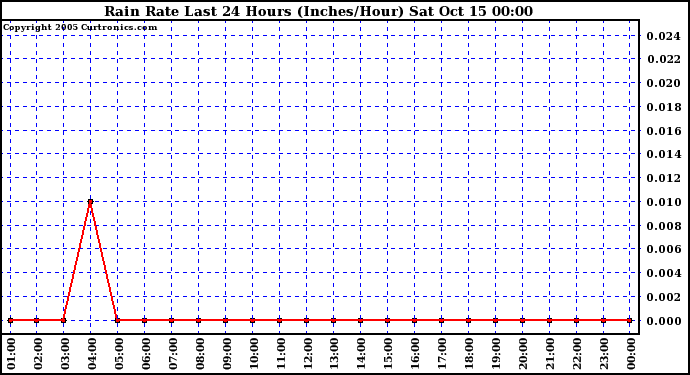Click the x-axis label 16:00
690x375 pixels.
tap(416, 354)
